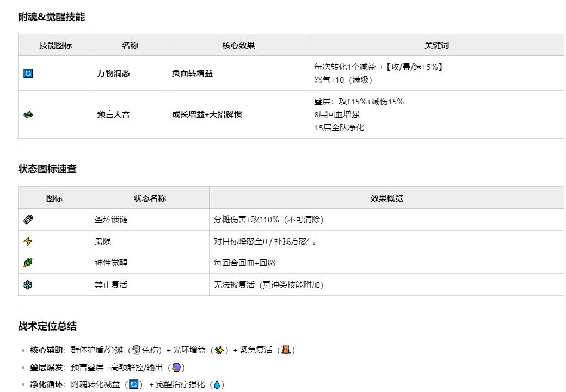Click the snowflake icon for 禁止复活
This screenshot has width=566, height=392.
28,284
